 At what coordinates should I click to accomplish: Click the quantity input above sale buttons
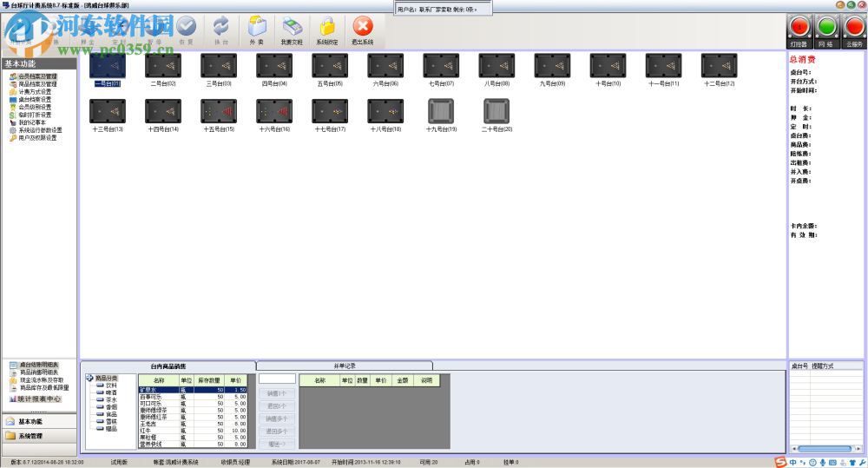tap(277, 379)
